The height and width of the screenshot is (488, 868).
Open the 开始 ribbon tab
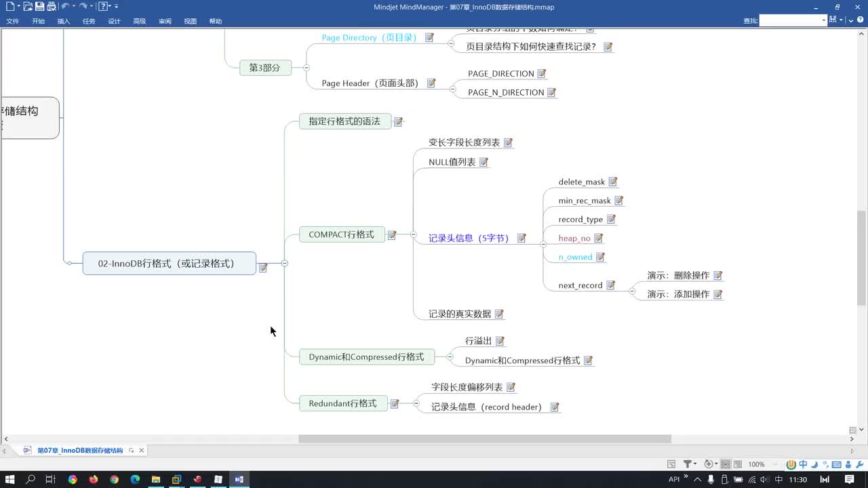pos(38,21)
